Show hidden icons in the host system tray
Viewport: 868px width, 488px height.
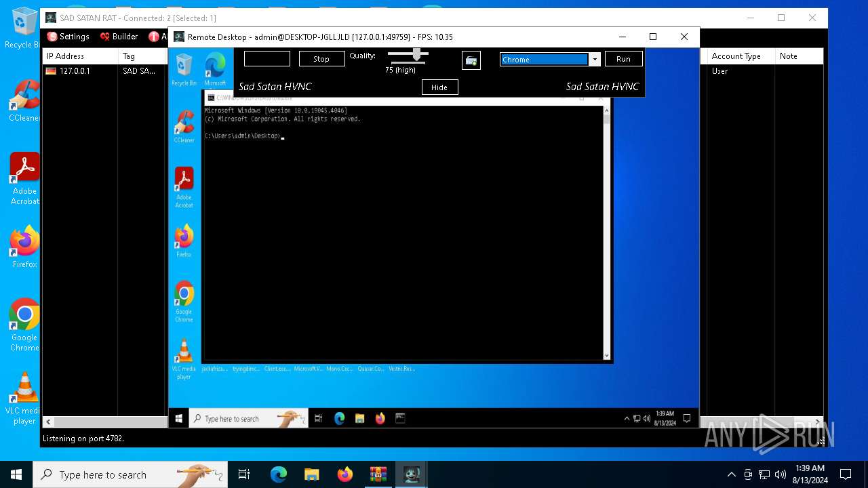[731, 474]
